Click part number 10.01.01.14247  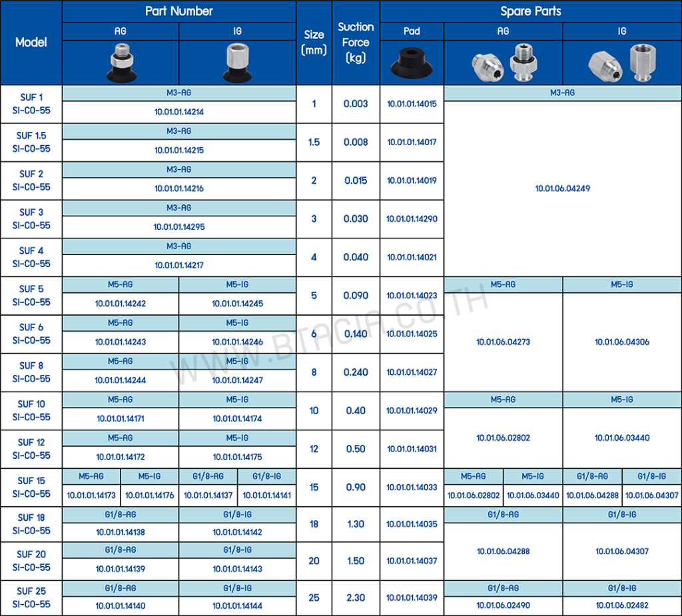[238, 380]
